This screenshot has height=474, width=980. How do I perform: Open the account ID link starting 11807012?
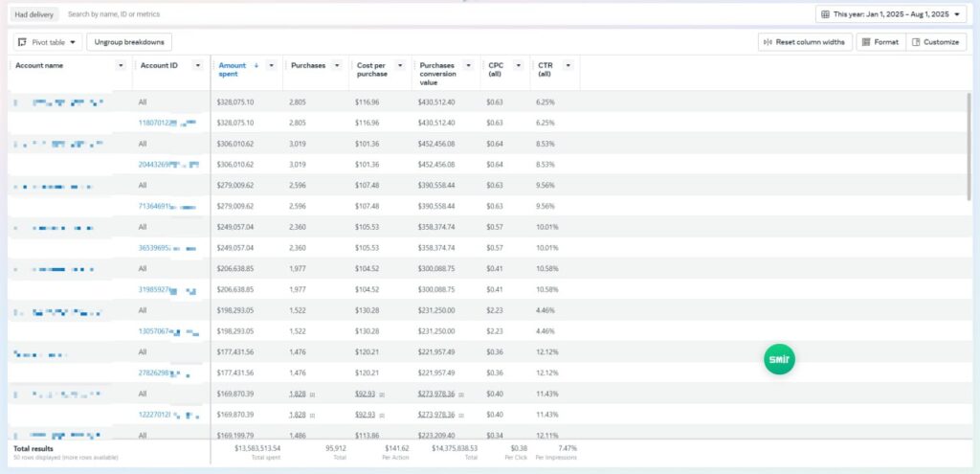tap(154, 123)
